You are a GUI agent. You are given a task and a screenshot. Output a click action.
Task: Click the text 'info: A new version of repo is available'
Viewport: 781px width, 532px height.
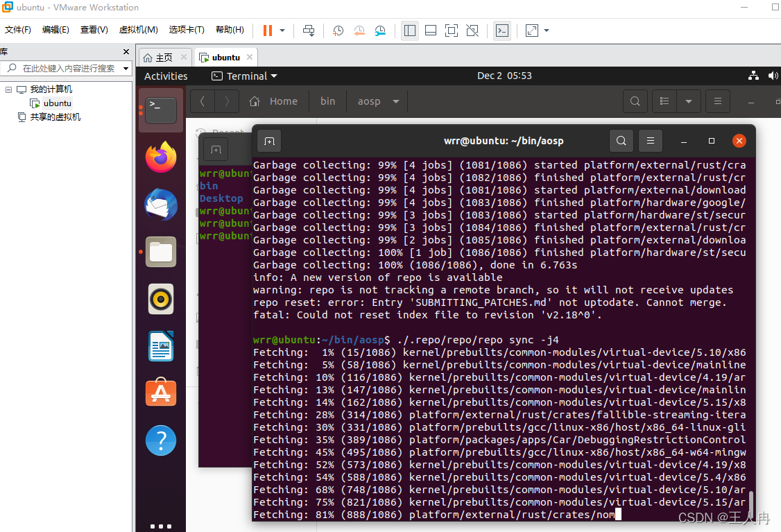[x=377, y=277]
